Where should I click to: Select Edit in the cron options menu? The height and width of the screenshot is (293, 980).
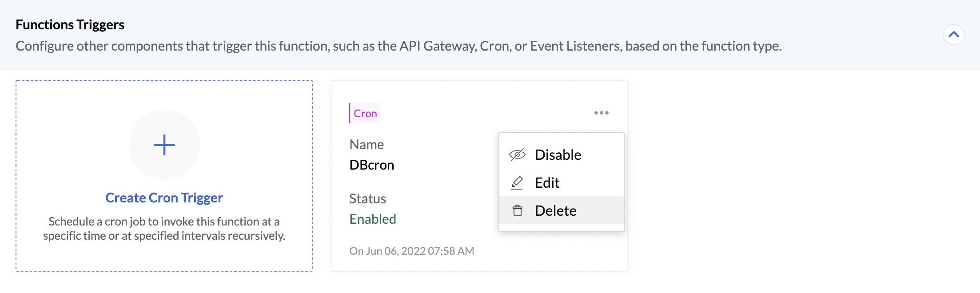coord(547,183)
